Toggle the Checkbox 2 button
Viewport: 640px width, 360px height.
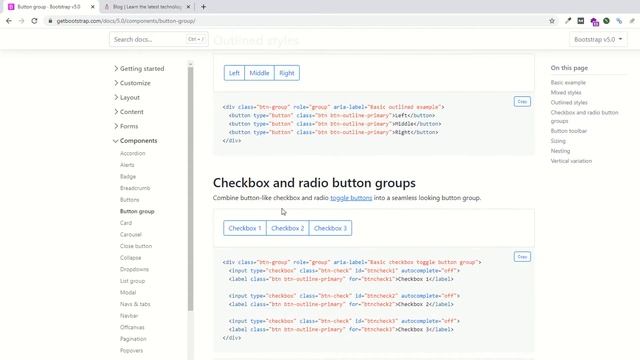coord(288,228)
